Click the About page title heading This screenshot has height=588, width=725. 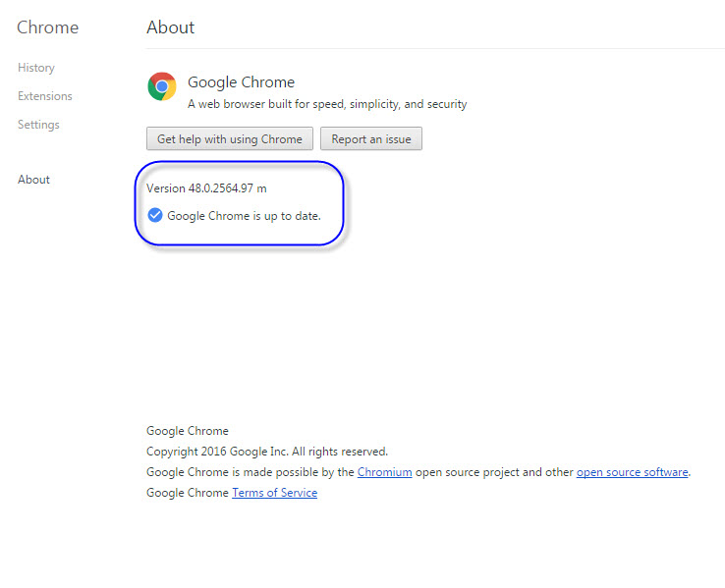pyautogui.click(x=171, y=27)
